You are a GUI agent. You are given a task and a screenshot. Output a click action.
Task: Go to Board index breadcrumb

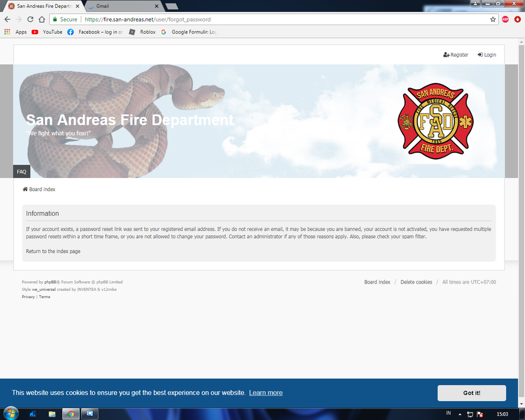39,189
